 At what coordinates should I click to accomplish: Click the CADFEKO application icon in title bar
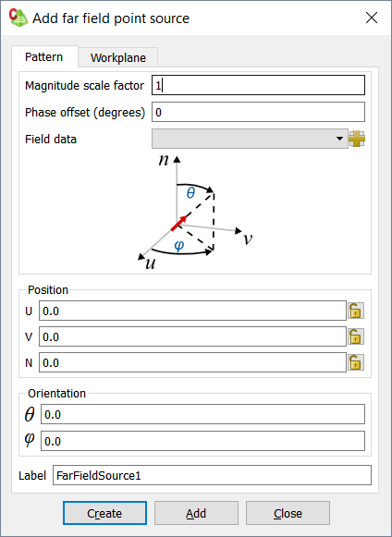(18, 18)
